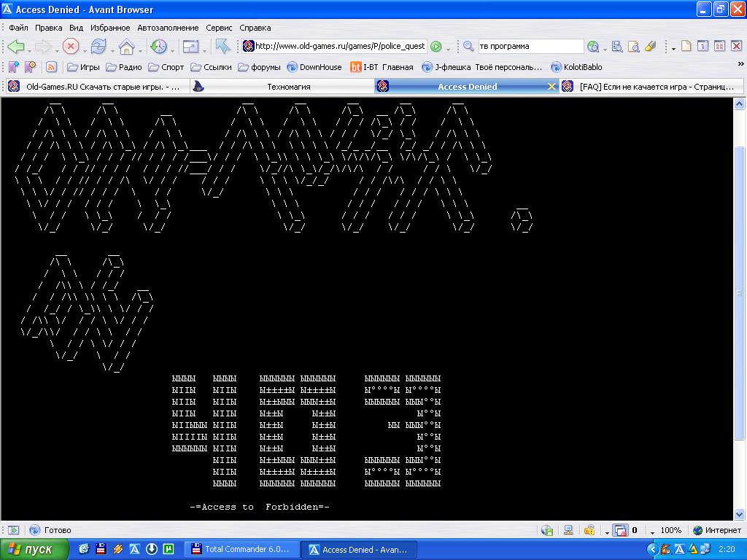
Task: Open the Правка menu
Action: pos(49,28)
